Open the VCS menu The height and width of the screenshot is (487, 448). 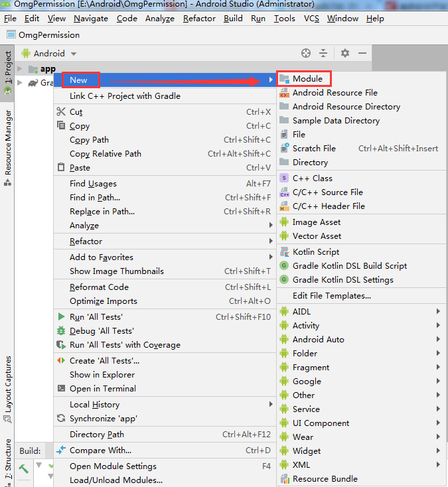[311, 19]
